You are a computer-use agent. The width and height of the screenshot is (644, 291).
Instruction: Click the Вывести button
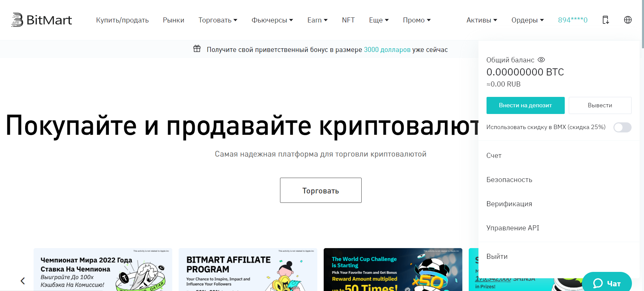pyautogui.click(x=600, y=105)
